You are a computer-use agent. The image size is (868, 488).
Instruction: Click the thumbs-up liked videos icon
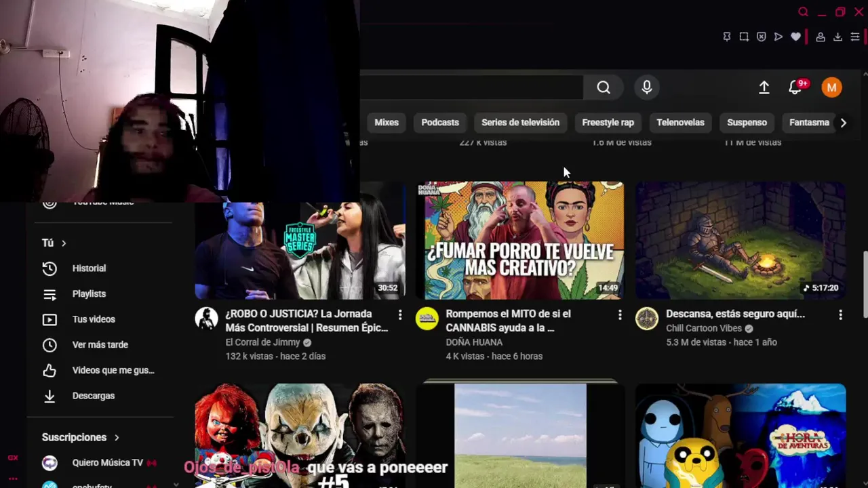50,370
